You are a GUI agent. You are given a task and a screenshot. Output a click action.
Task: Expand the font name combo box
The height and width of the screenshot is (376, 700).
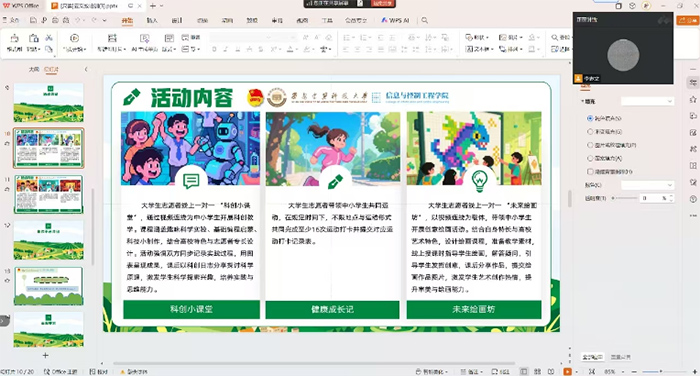[x=253, y=38]
